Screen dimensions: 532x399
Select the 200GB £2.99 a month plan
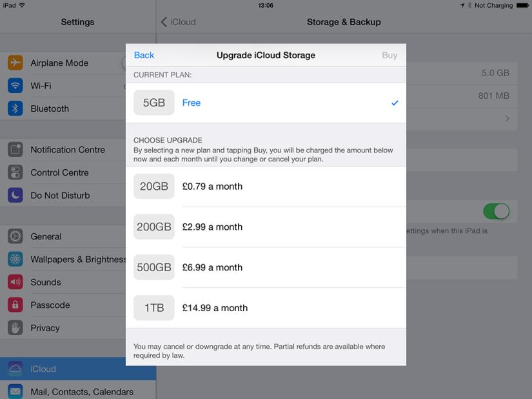pyautogui.click(x=266, y=227)
